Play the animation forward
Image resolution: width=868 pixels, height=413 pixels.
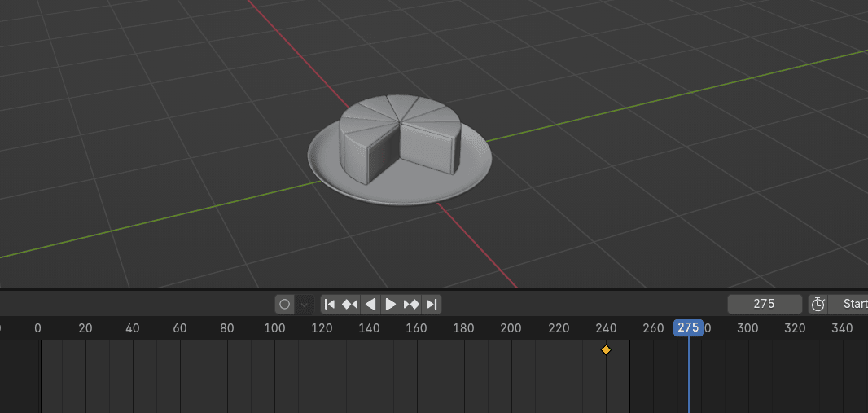click(391, 305)
